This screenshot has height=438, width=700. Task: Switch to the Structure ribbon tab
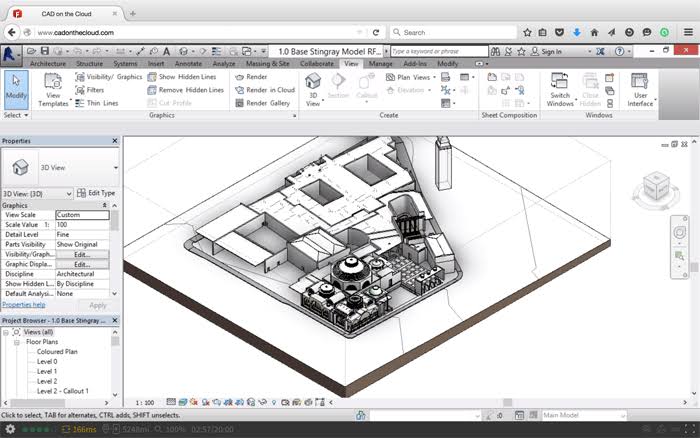tap(89, 64)
